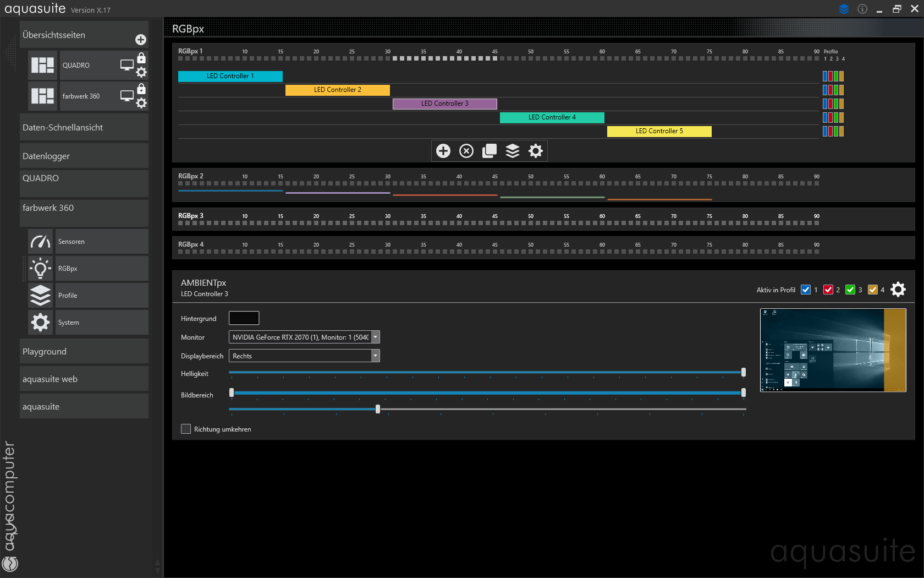Open the Monitor dropdown
This screenshot has width=924, height=578.
coord(375,337)
